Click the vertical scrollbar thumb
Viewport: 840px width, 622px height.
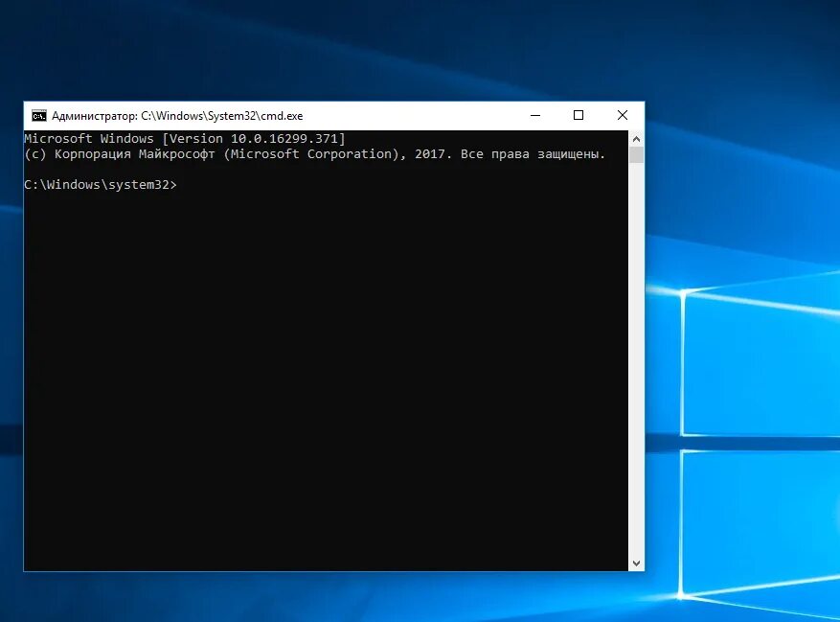636,155
